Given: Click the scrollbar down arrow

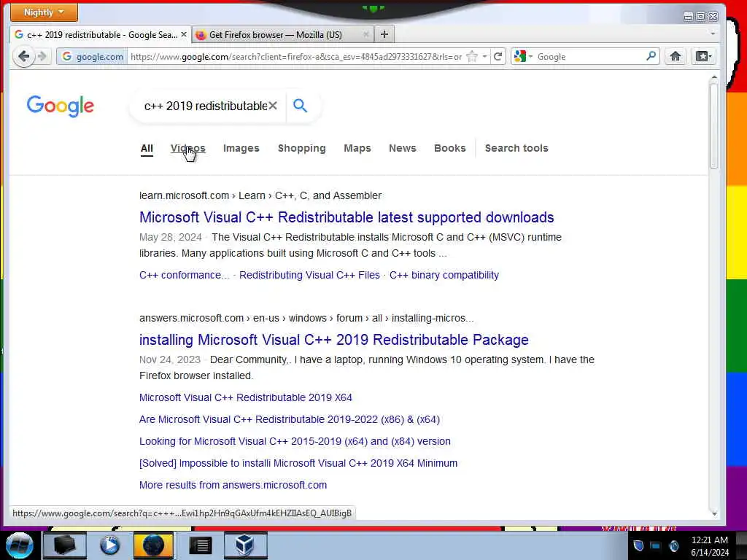Looking at the screenshot, I should (713, 514).
